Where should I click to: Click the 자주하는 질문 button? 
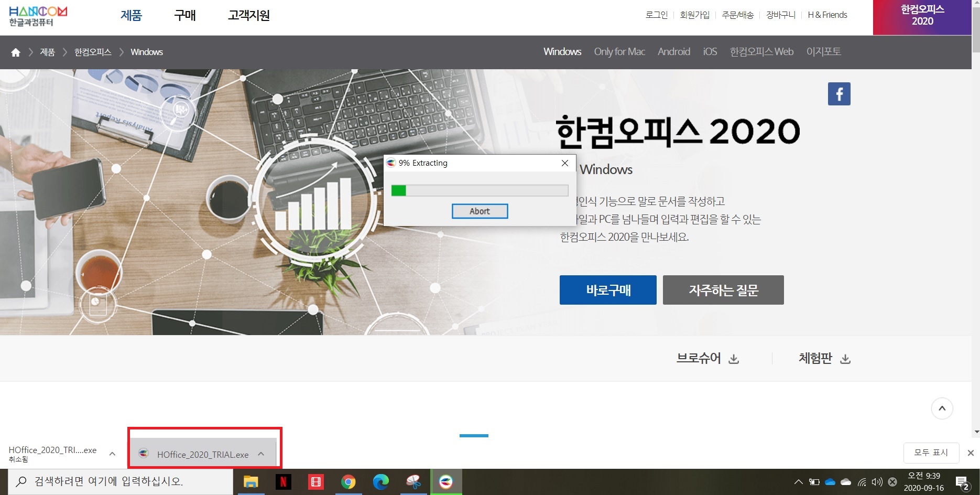tap(723, 290)
